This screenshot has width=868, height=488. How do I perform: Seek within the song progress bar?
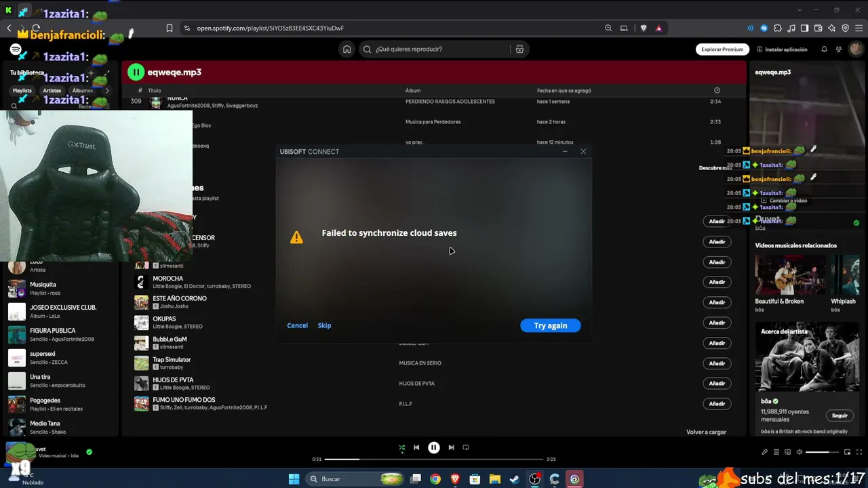tap(434, 459)
